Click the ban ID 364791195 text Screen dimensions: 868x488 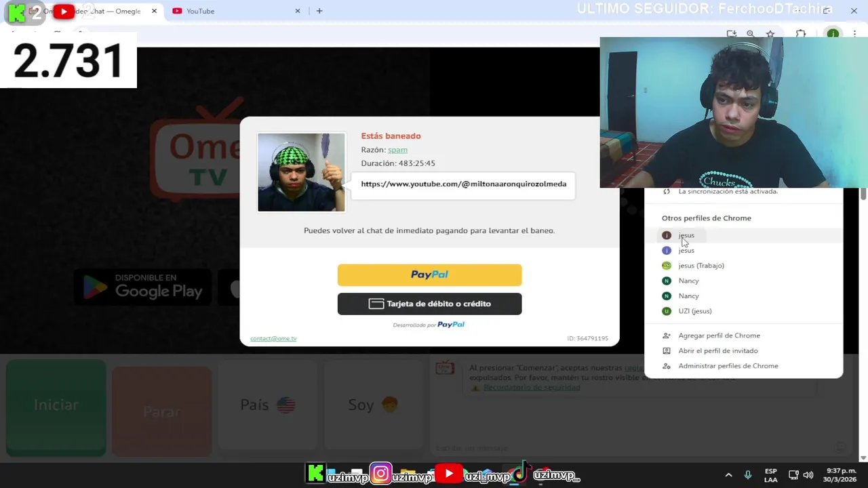coord(587,338)
